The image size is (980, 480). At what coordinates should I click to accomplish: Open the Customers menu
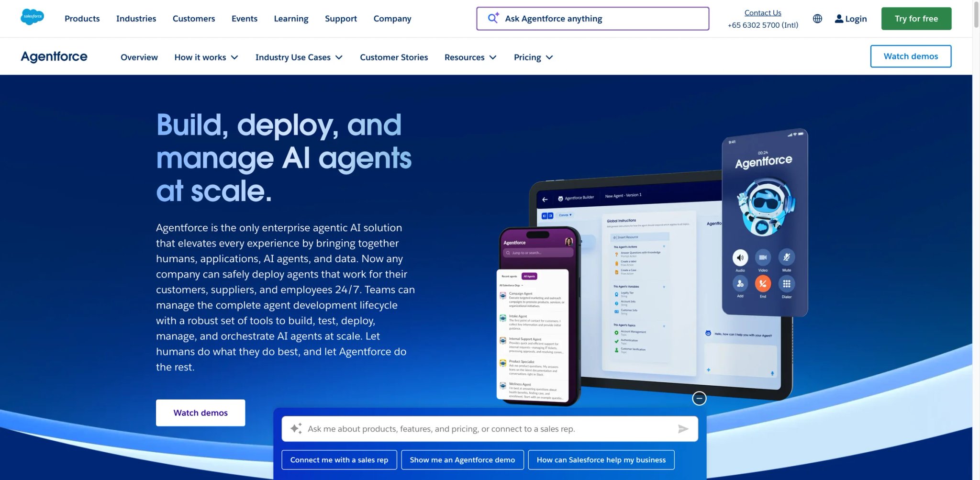[x=194, y=19]
